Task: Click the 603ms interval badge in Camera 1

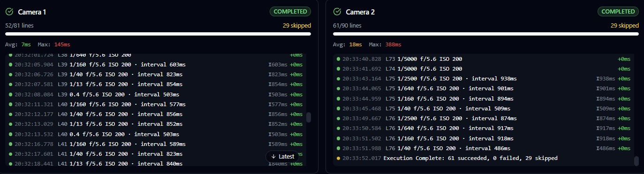Action: 277,65
